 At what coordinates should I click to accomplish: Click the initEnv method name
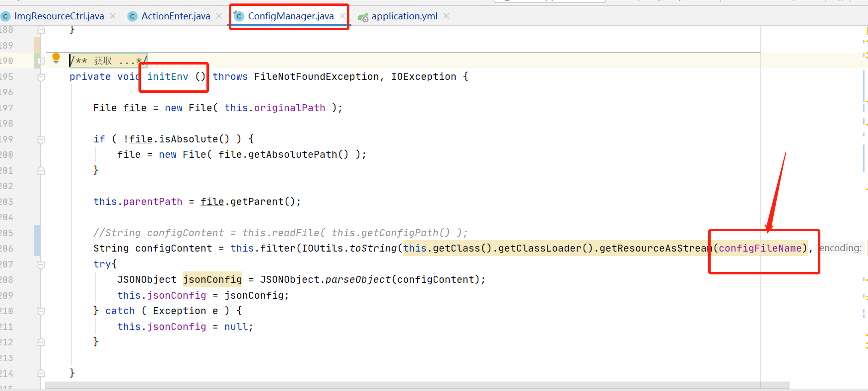pyautogui.click(x=168, y=77)
